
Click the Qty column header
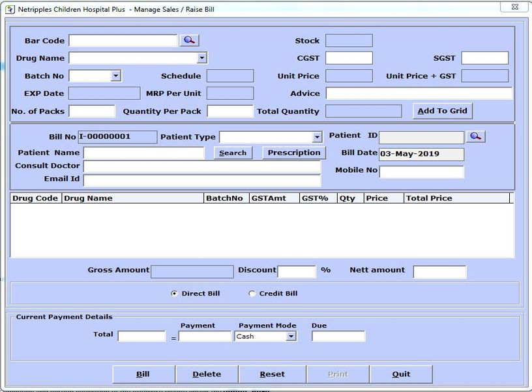pos(351,198)
